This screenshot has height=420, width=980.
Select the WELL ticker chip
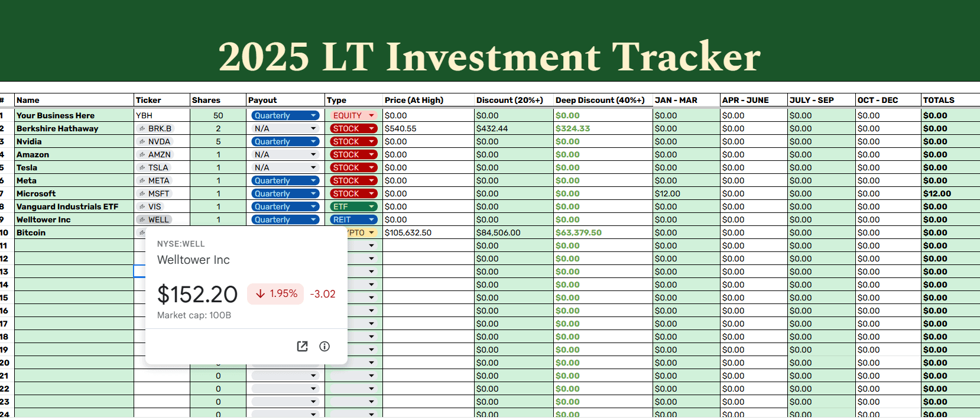click(x=154, y=219)
